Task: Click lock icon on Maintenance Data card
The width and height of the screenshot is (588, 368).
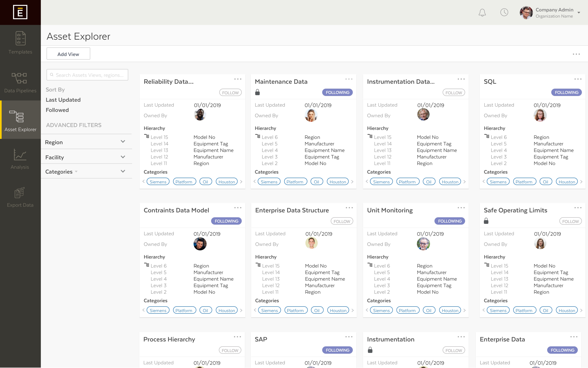Action: [x=257, y=92]
